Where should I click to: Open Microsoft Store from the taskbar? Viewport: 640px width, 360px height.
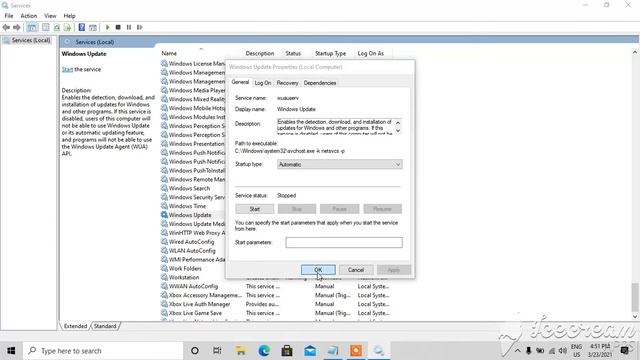pyautogui.click(x=287, y=351)
